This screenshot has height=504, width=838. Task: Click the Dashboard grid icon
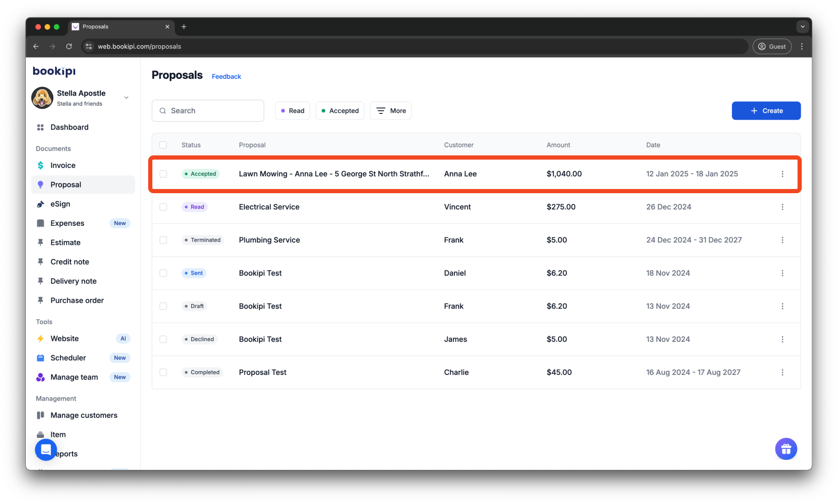[x=40, y=128]
